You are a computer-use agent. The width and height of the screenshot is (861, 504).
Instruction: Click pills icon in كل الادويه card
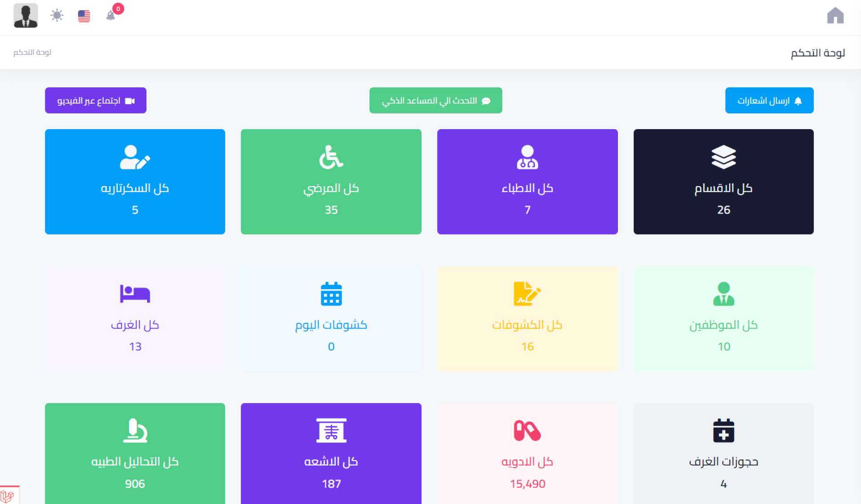click(527, 430)
